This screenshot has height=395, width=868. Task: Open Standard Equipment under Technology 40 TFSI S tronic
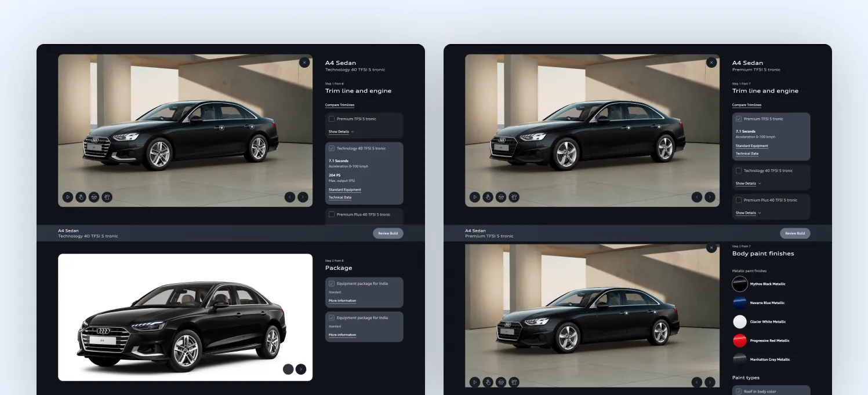[x=345, y=190]
